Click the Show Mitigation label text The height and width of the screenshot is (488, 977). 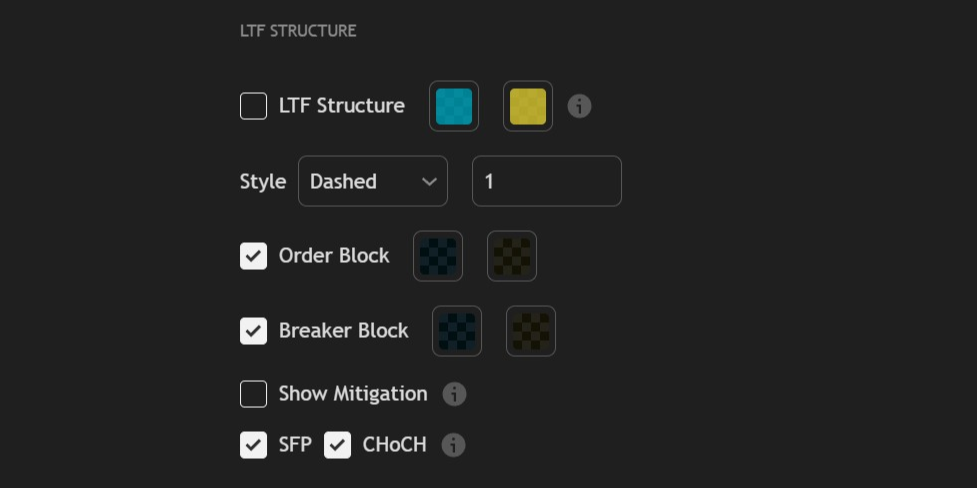point(353,394)
